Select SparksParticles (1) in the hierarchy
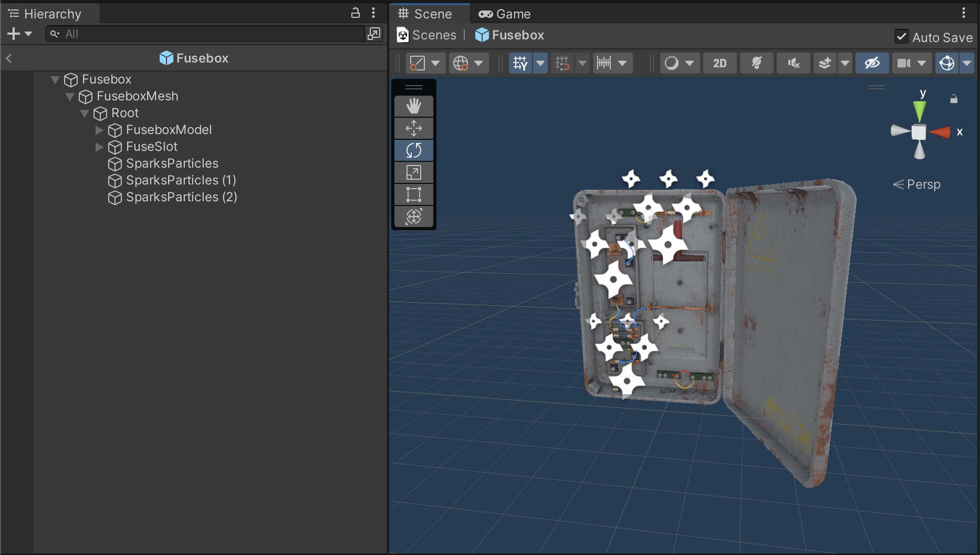 click(181, 180)
